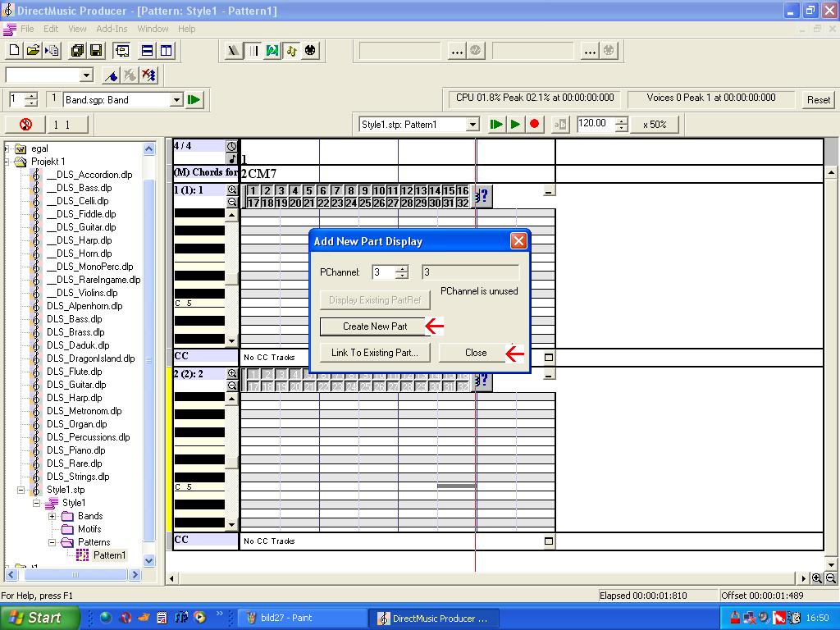The width and height of the screenshot is (840, 630).
Task: Toggle variation button 32 in part 1
Action: tap(462, 203)
